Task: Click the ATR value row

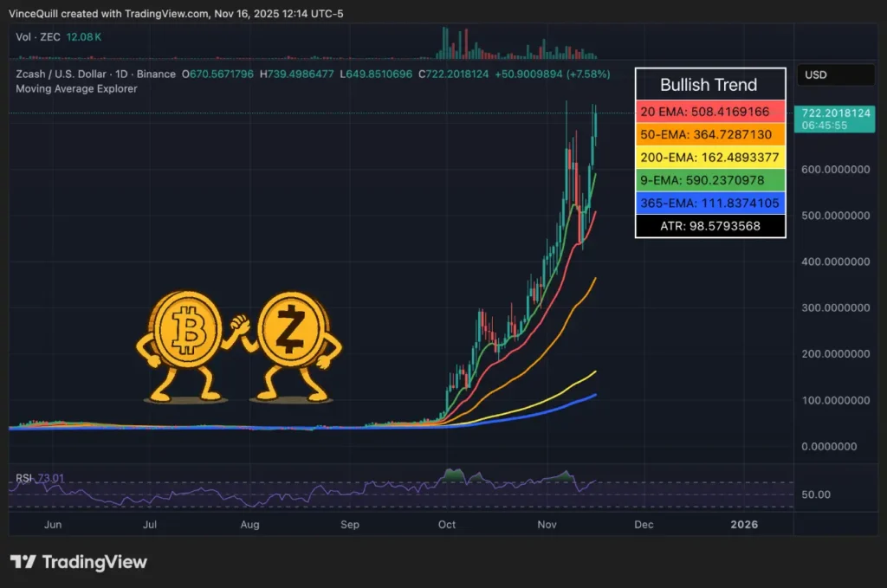Action: (709, 226)
